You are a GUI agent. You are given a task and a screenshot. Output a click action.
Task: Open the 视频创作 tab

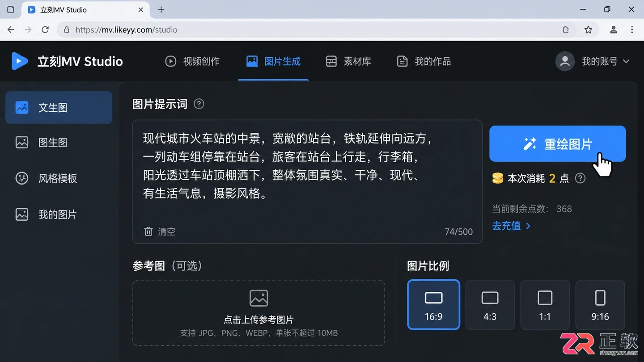point(192,61)
